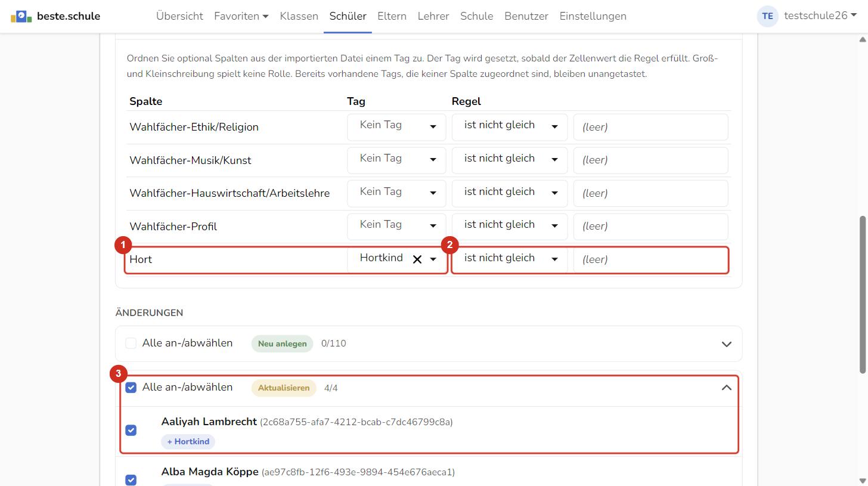Uncheck Alba Magda Köppe's checkbox
868x486 pixels.
click(x=131, y=479)
